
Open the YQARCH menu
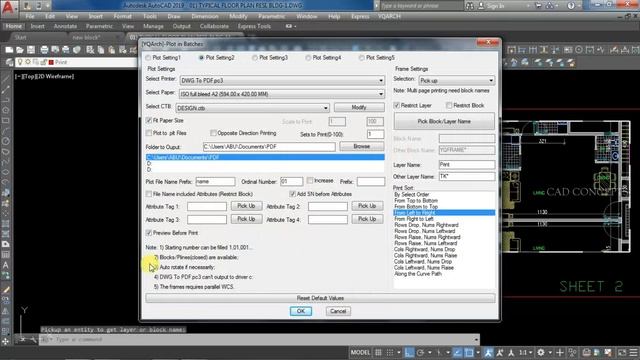pyautogui.click(x=389, y=16)
